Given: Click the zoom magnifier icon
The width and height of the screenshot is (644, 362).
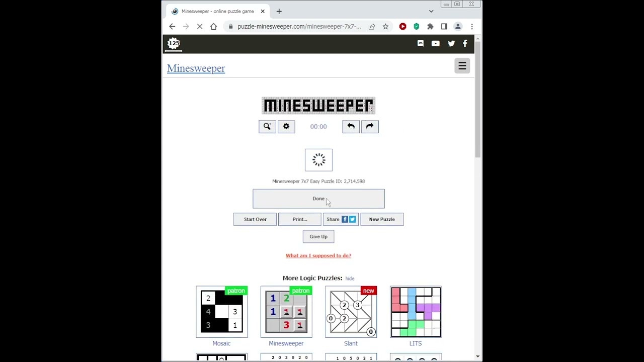Looking at the screenshot, I should coord(267,127).
